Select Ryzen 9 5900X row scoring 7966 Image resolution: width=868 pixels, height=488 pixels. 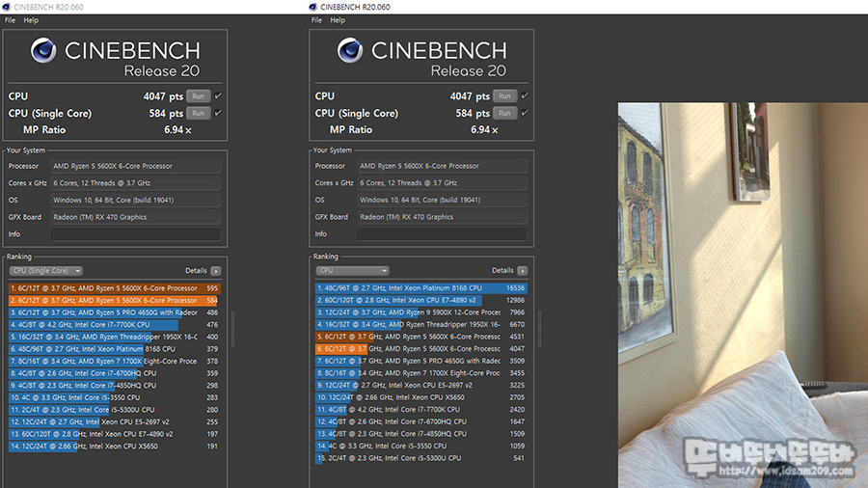tap(420, 312)
